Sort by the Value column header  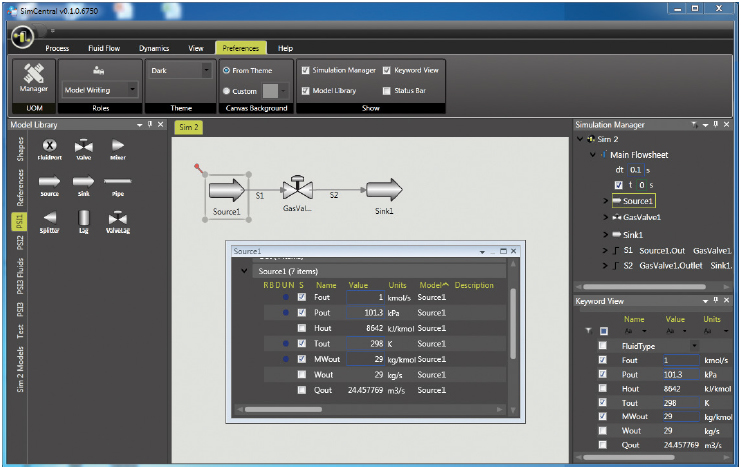[358, 285]
